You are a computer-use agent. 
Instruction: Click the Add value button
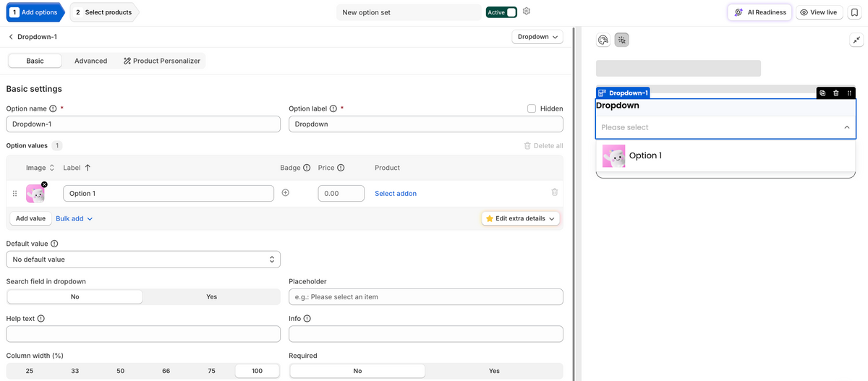coord(30,218)
